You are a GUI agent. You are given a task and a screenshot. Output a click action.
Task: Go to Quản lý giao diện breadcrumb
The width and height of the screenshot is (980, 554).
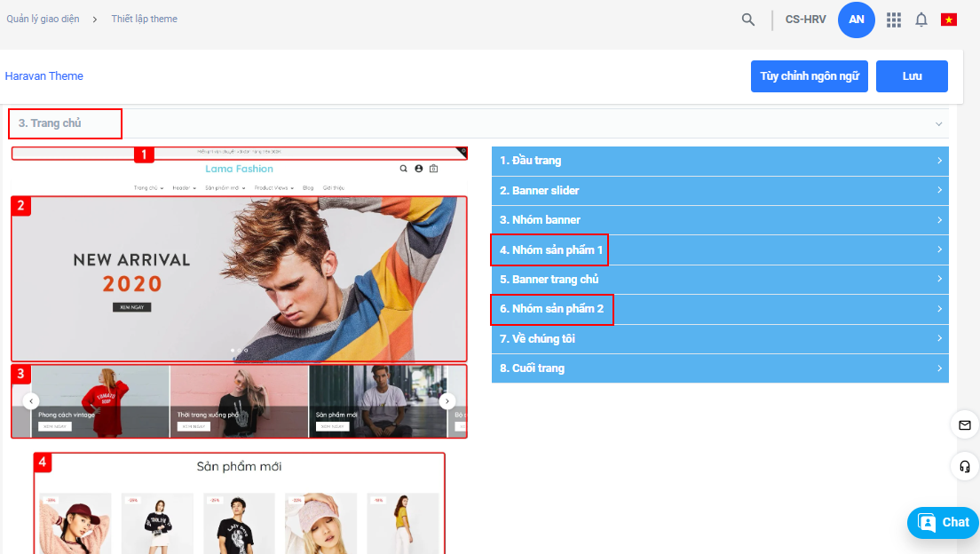[43, 19]
